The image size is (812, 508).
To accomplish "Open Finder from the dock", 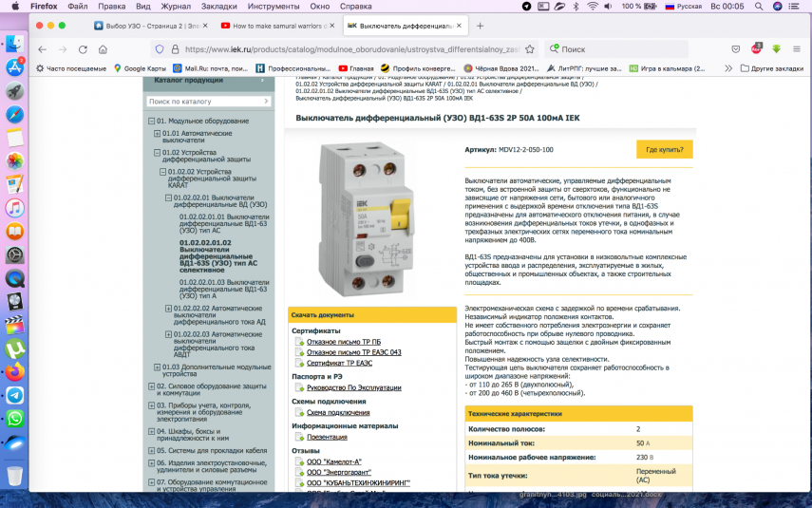I will (14, 44).
